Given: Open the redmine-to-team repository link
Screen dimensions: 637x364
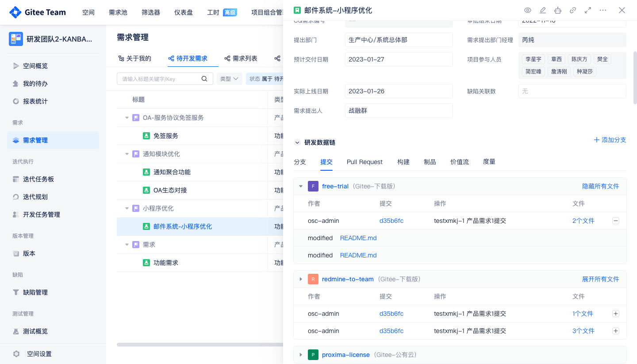Looking at the screenshot, I should point(348,279).
